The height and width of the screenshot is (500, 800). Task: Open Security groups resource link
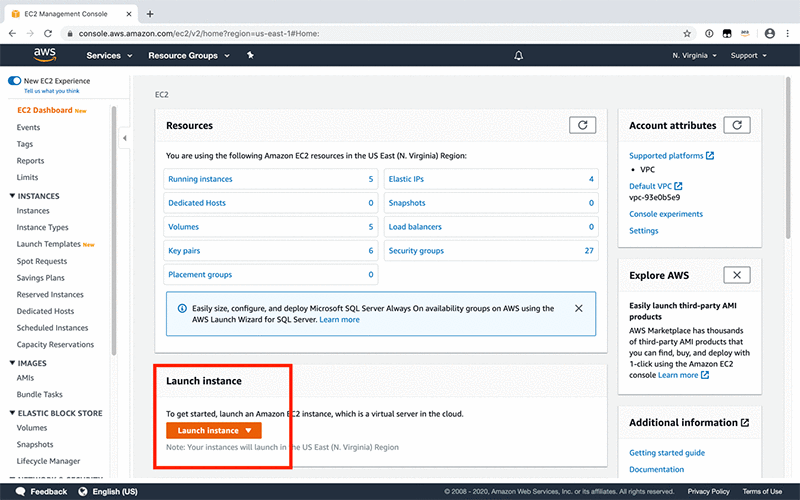pyautogui.click(x=416, y=251)
